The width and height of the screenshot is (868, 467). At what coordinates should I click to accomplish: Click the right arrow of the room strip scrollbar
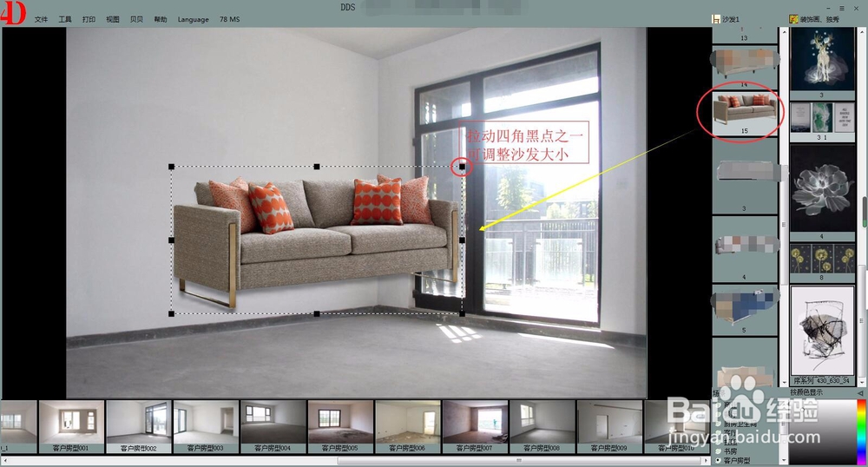pos(705,460)
